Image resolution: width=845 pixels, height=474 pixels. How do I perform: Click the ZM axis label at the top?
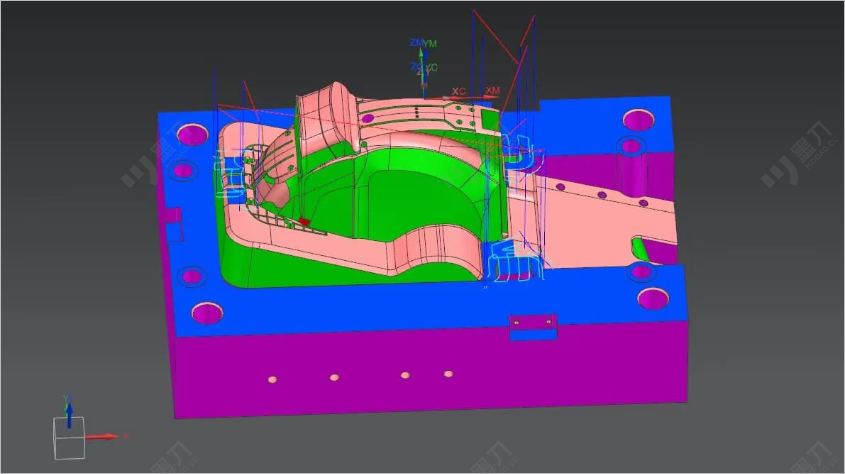(x=416, y=43)
